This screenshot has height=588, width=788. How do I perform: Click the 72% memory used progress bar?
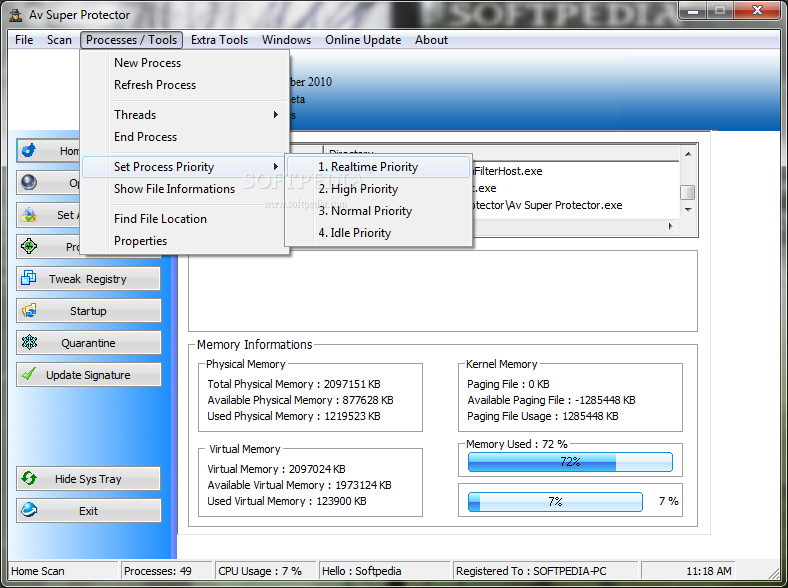point(570,462)
